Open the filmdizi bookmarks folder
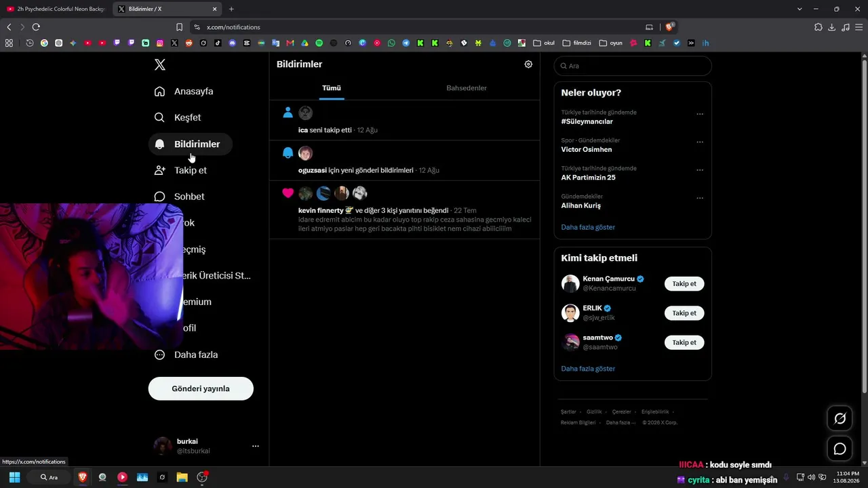Image resolution: width=868 pixels, height=488 pixels. pos(577,43)
